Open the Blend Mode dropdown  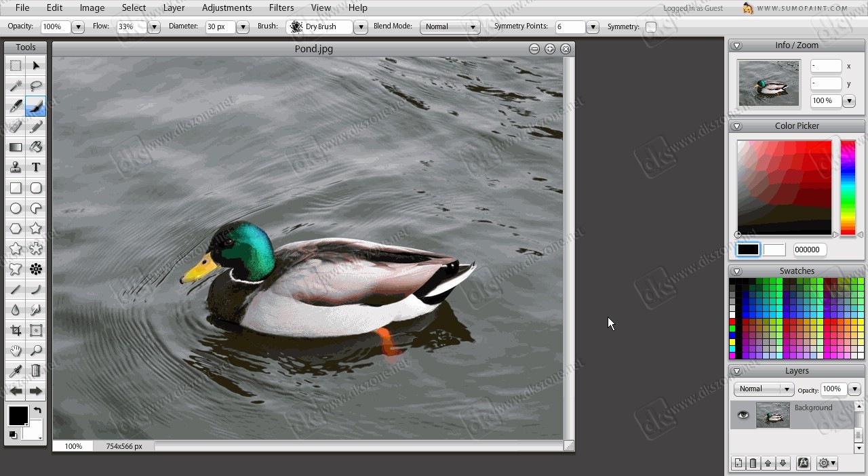450,27
